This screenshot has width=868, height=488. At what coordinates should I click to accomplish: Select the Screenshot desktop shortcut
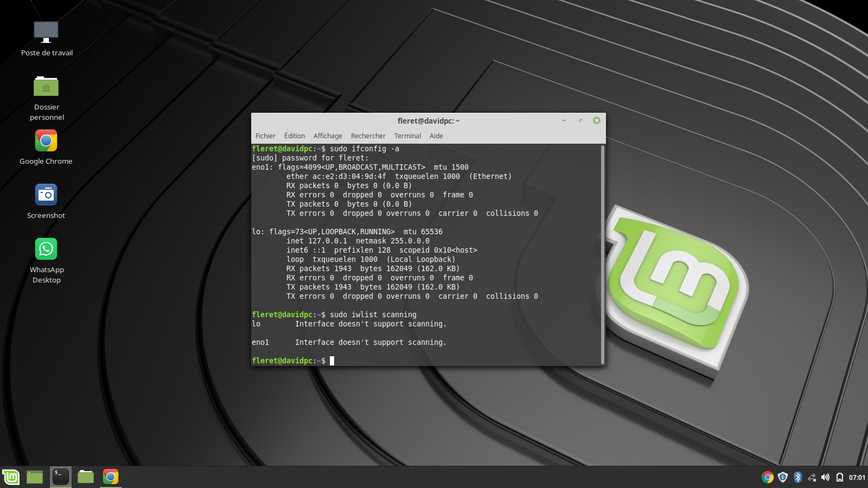46,195
